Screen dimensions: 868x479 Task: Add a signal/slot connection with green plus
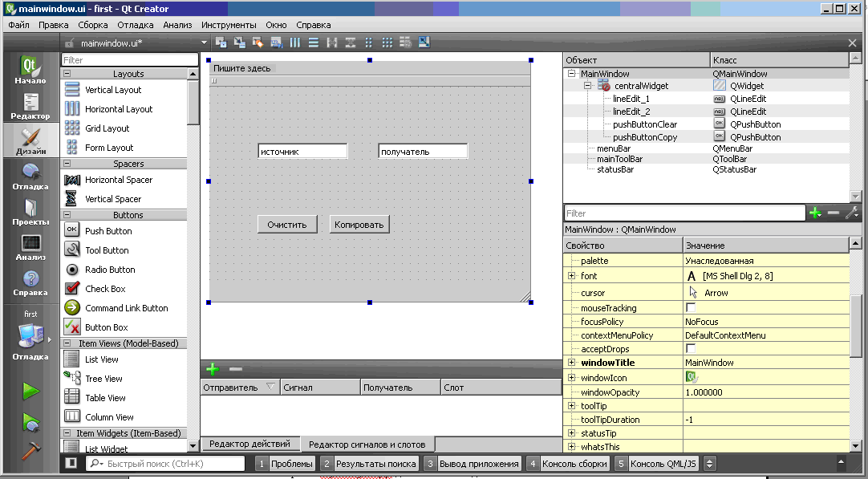pos(212,369)
